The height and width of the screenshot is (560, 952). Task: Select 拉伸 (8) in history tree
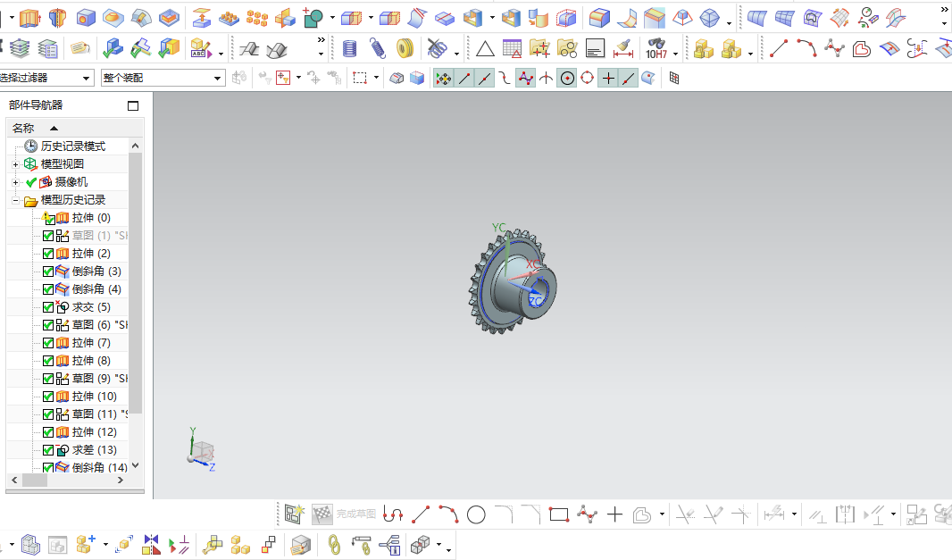click(x=91, y=361)
